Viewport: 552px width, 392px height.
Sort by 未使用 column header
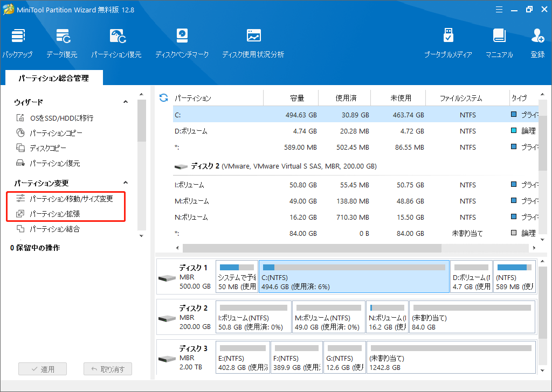click(x=398, y=98)
